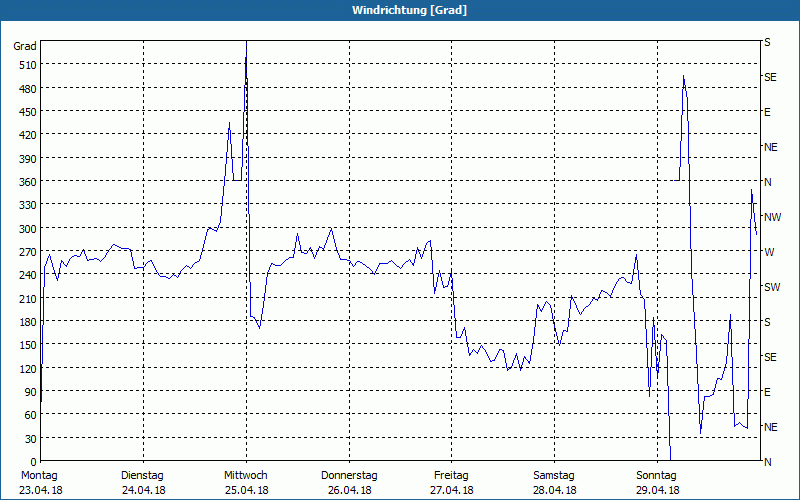Click the 28.04.18 date label

tap(555, 490)
